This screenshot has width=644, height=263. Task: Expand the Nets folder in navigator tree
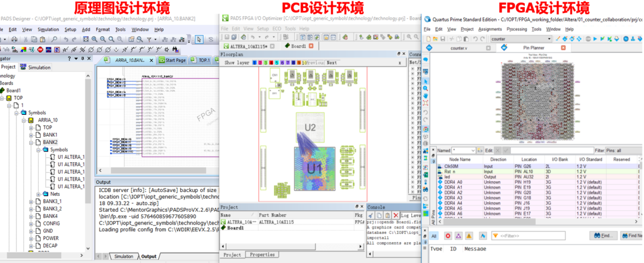(39, 194)
